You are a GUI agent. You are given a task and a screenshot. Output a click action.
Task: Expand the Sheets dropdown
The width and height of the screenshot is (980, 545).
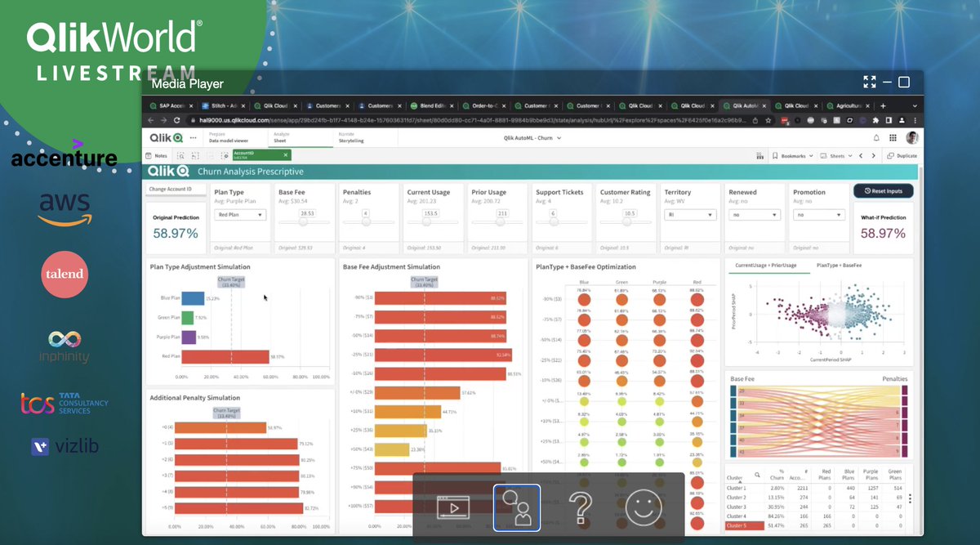coord(837,155)
